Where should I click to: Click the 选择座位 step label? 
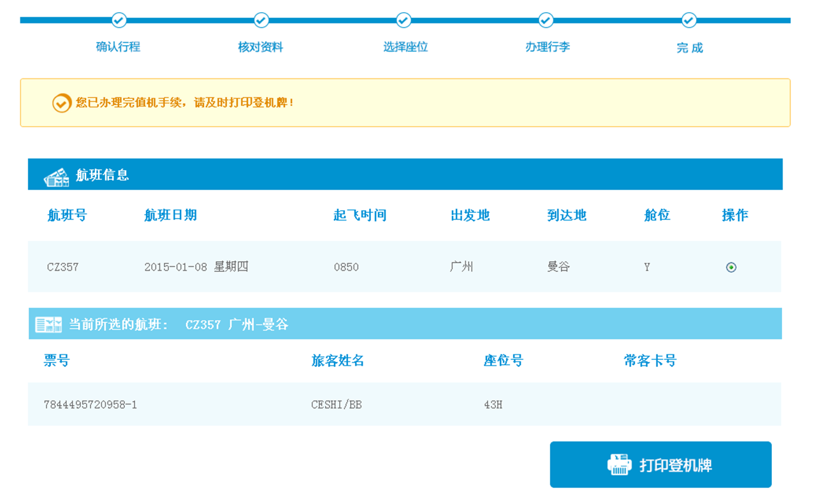tap(405, 47)
